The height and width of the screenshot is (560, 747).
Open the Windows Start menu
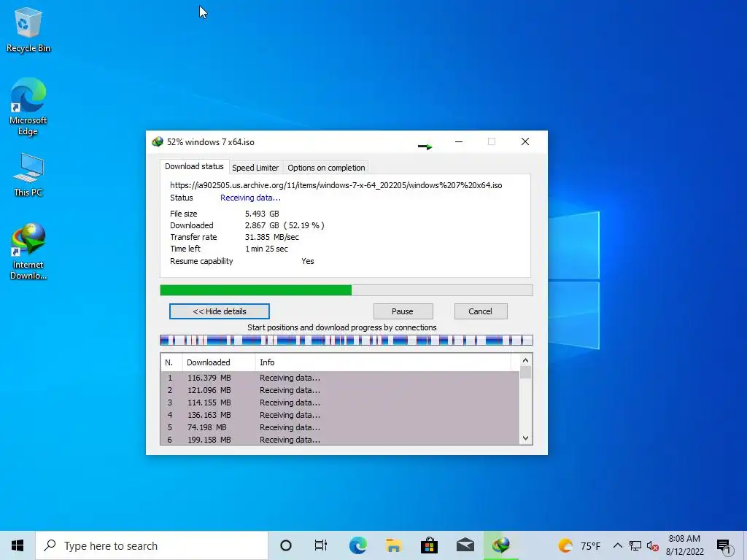[18, 545]
